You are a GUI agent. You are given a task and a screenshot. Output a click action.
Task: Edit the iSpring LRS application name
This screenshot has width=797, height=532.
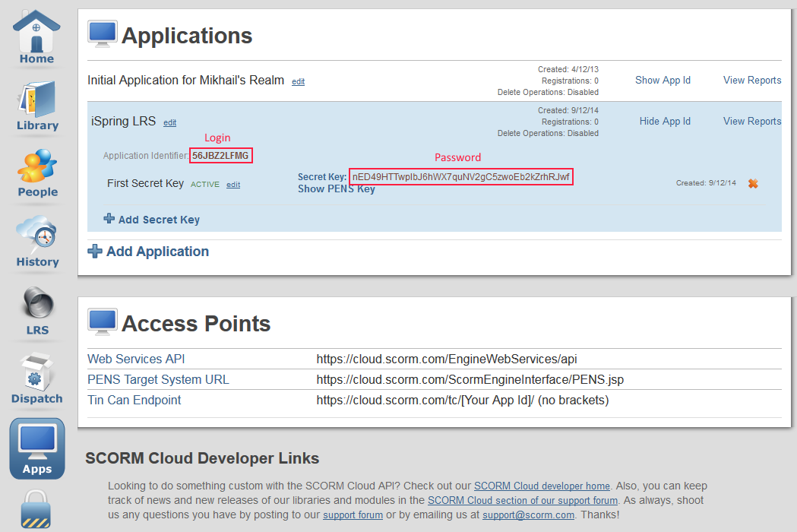point(169,122)
